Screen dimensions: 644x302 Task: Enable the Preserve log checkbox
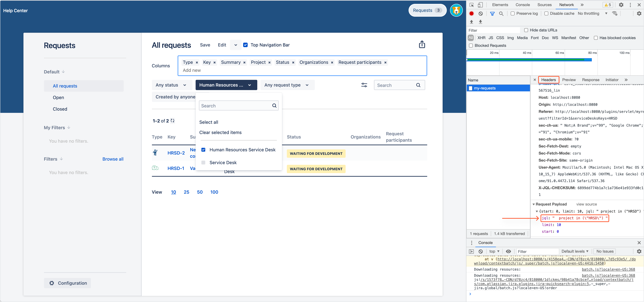(x=513, y=13)
